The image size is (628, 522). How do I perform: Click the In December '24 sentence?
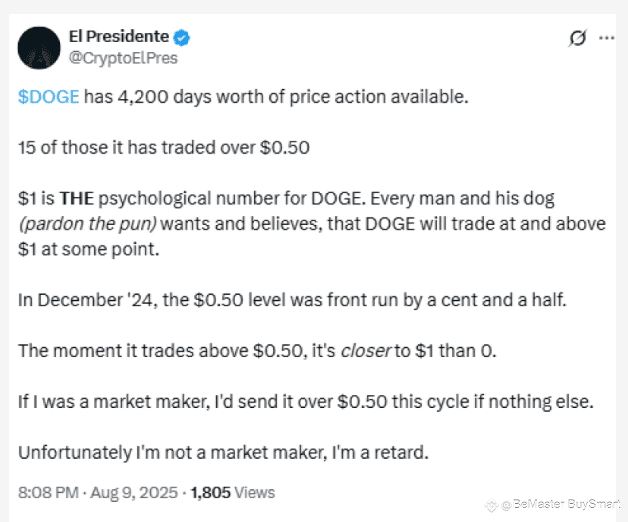pos(292,300)
